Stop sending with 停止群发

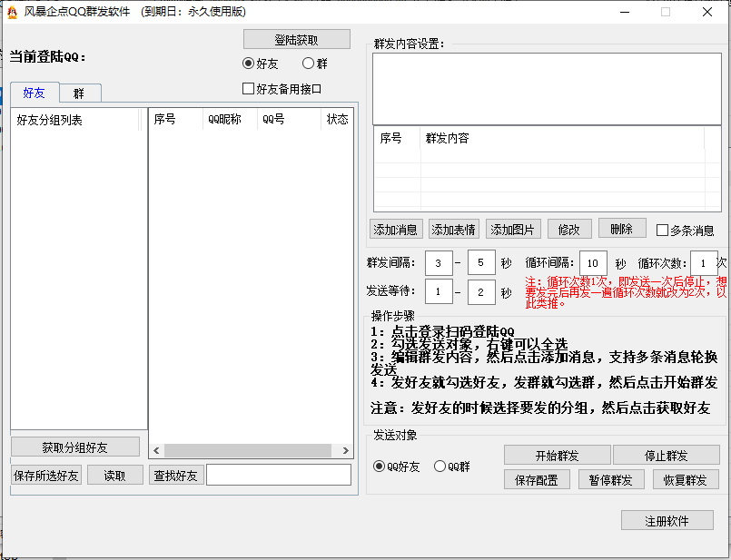pyautogui.click(x=666, y=455)
